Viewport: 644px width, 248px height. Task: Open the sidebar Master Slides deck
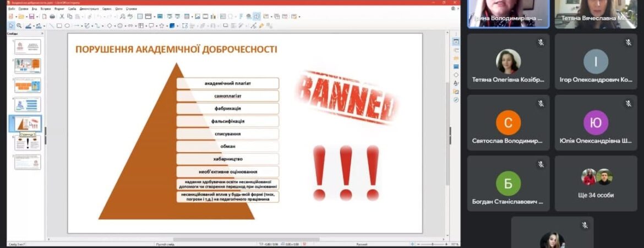[x=456, y=67]
